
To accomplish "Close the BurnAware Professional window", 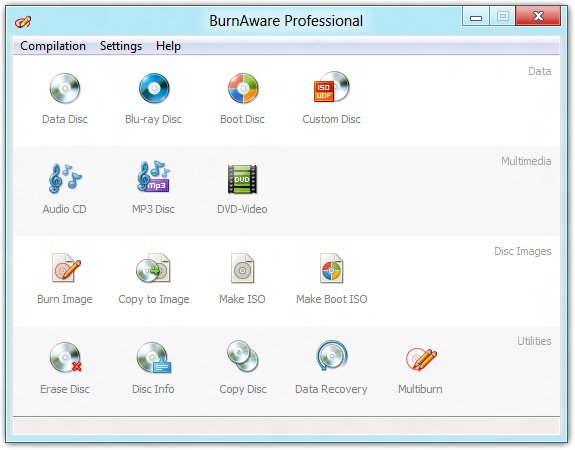I will 538,16.
